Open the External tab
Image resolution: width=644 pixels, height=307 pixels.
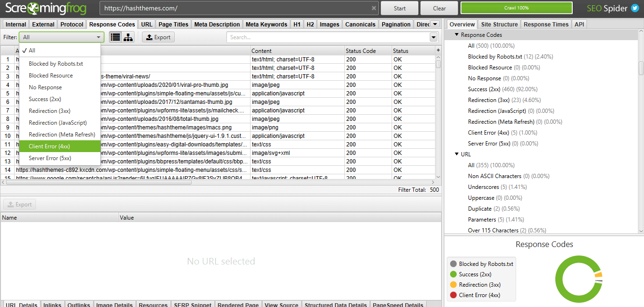pos(43,24)
